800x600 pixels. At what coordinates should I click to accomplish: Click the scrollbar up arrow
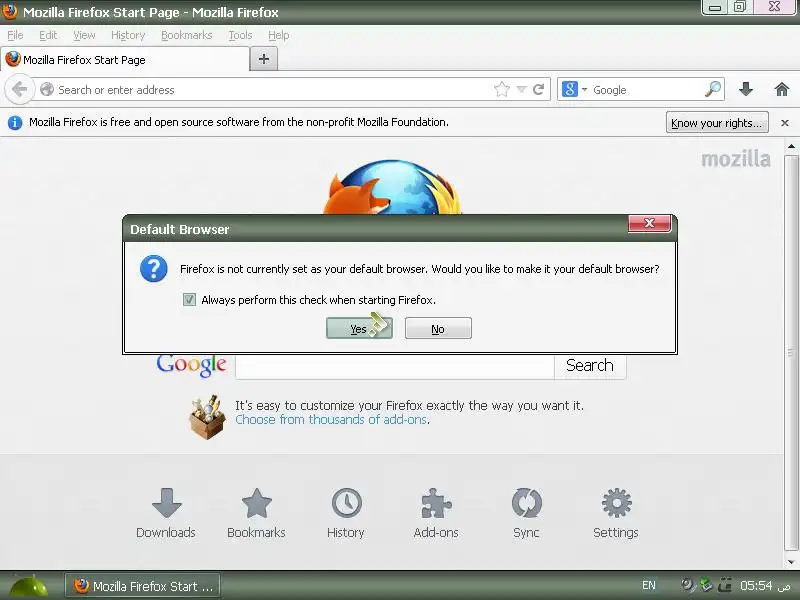coord(791,146)
